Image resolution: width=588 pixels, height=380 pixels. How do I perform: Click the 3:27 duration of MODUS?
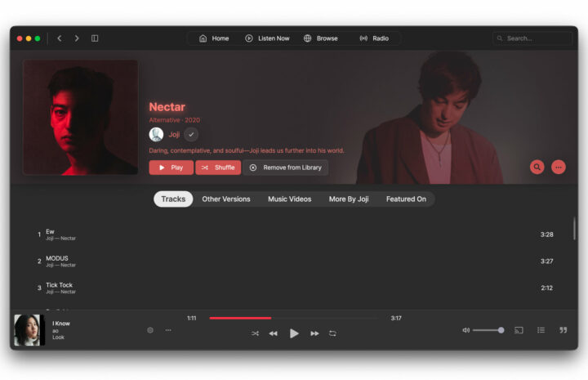(546, 261)
